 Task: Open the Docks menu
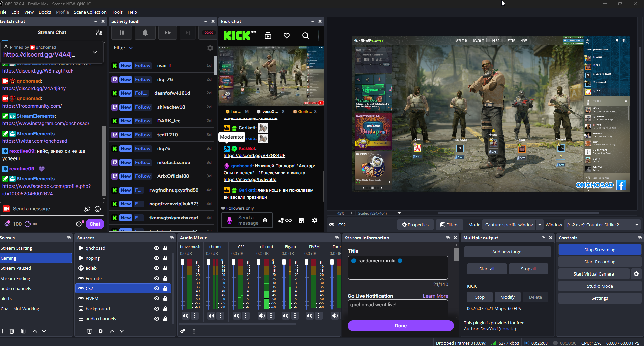44,12
